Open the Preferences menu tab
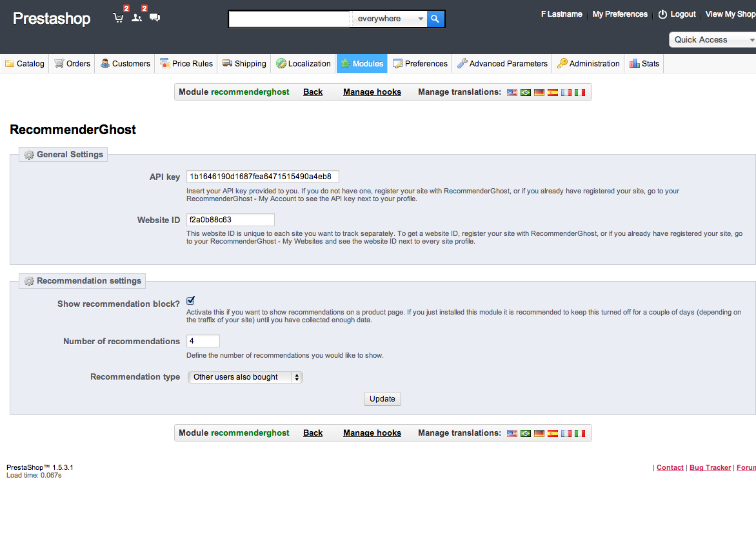Viewport: 756px width, 544px height. tap(420, 64)
